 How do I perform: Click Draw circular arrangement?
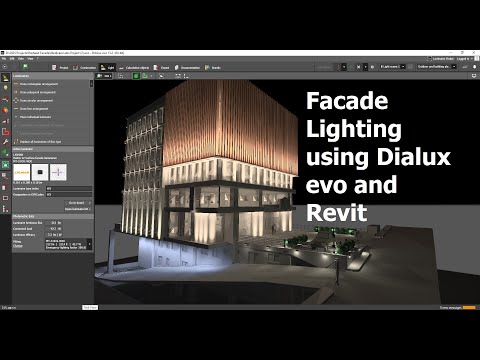point(33,100)
